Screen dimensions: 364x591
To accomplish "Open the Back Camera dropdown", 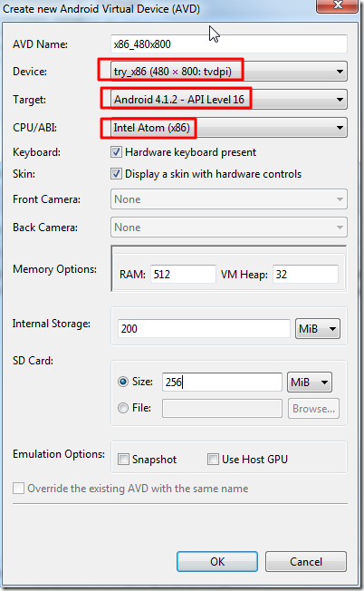I will pyautogui.click(x=229, y=228).
